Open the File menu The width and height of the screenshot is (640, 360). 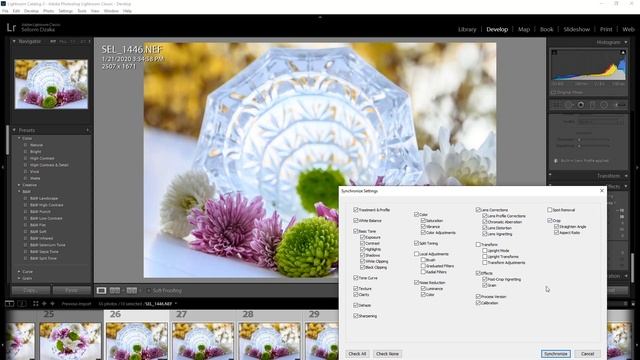[5, 11]
